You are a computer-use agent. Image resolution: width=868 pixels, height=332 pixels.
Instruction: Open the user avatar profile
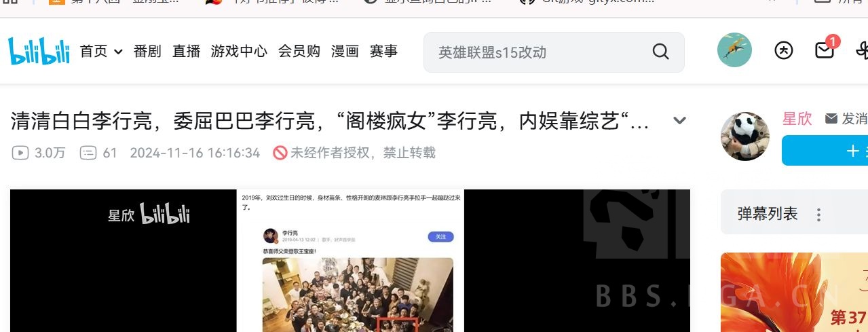[x=734, y=50]
